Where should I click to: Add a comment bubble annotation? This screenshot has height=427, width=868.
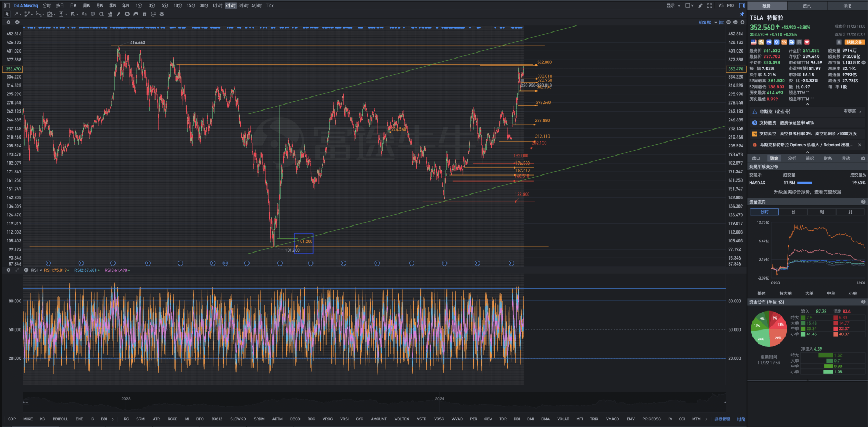point(93,14)
